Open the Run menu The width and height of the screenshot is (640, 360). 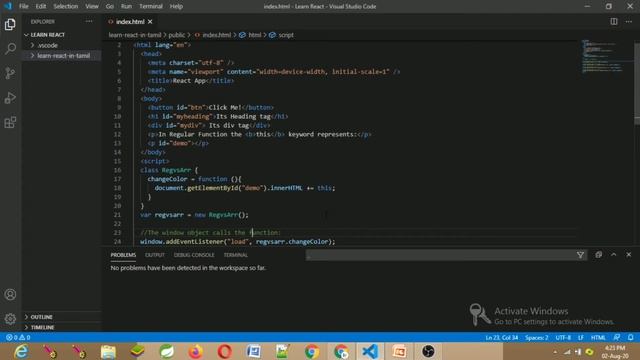tap(127, 6)
